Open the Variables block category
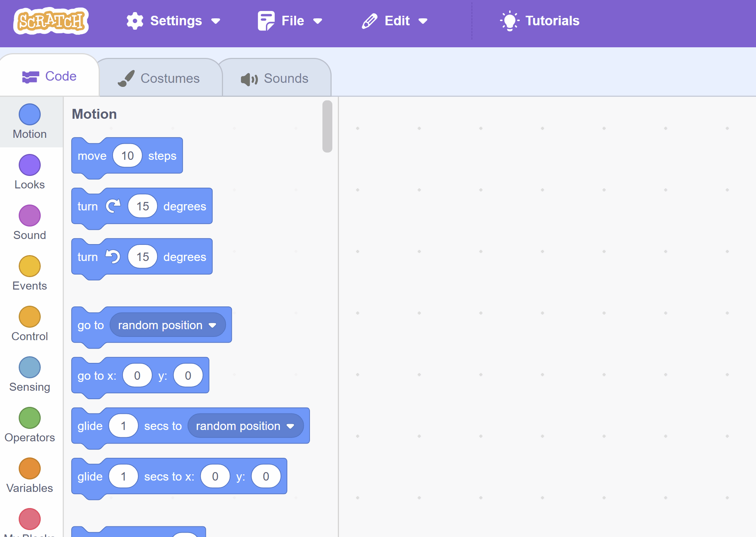This screenshot has height=537, width=756. coord(29,475)
